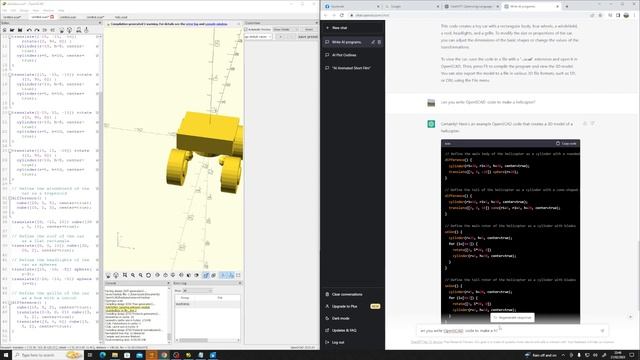The width and height of the screenshot is (640, 360).
Task: Click the edit pencil icon next to Write AI programs
Action: 373,42
